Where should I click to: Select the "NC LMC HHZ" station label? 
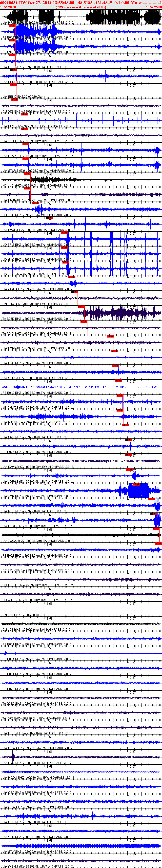(12, 186)
